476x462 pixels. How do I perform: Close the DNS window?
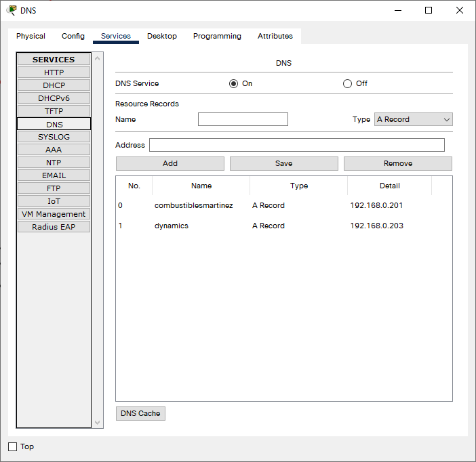coord(460,10)
